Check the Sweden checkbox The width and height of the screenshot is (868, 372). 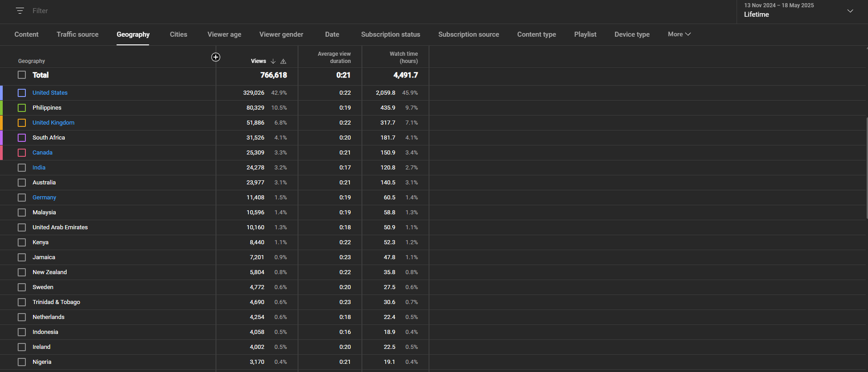pos(22,287)
